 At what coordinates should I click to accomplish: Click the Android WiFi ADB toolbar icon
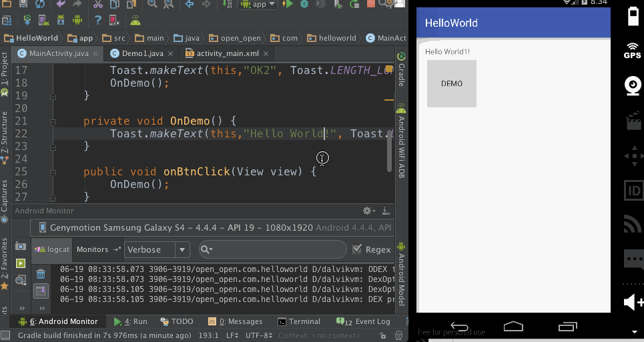pos(135,20)
